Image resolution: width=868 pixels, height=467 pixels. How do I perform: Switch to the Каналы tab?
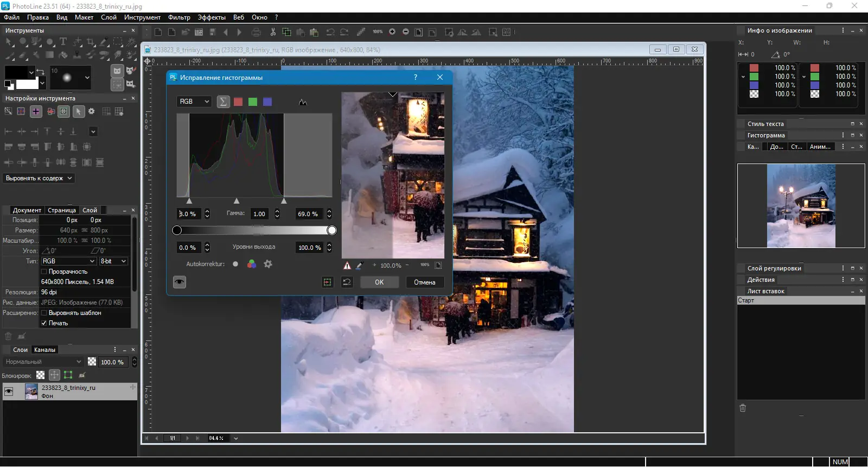pyautogui.click(x=44, y=350)
